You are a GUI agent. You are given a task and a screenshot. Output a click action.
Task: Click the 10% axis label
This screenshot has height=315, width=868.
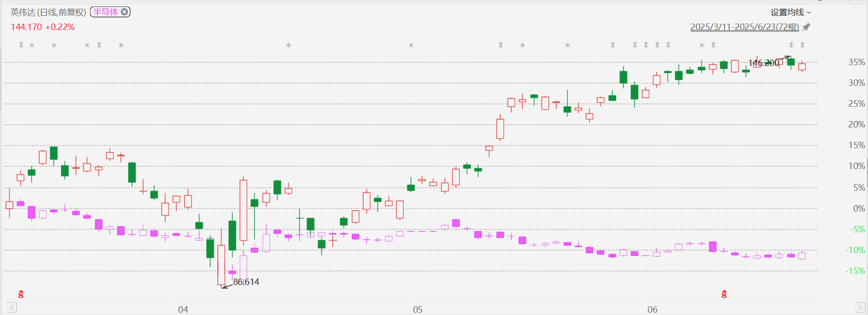tap(856, 166)
